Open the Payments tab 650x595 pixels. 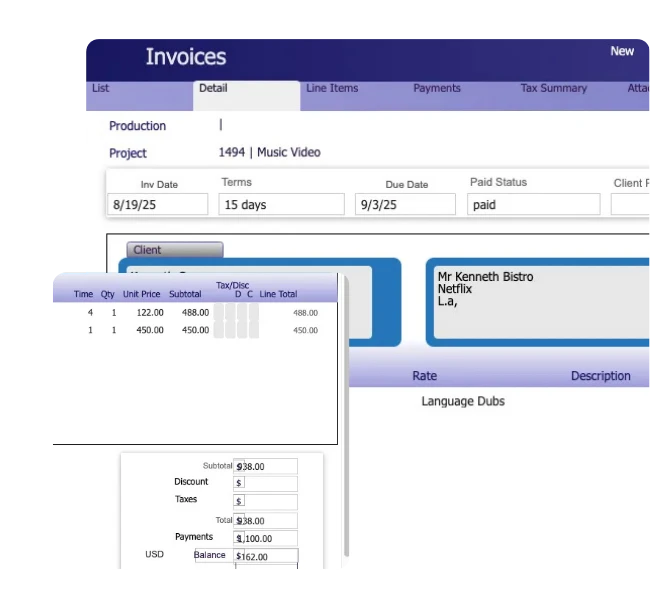point(460,95)
